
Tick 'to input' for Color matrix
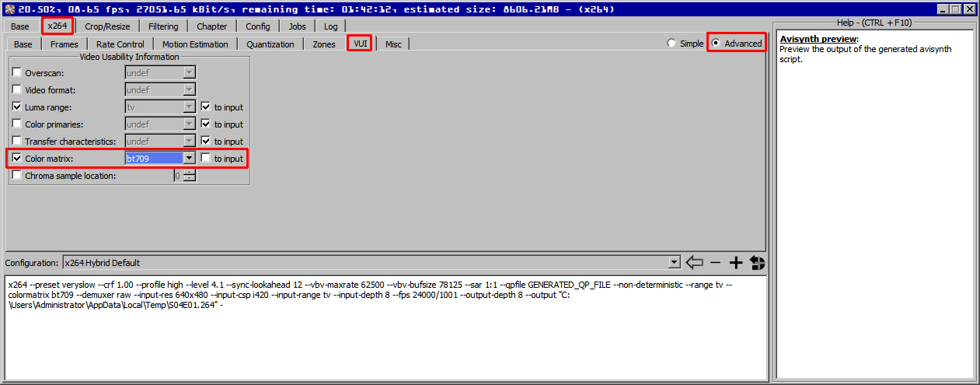click(x=206, y=158)
